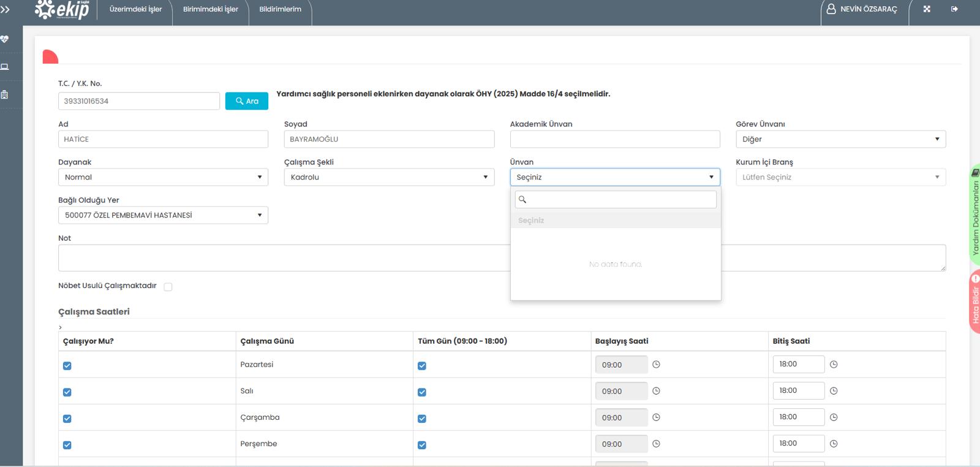Click the Ad input field
This screenshot has width=980, height=467.
click(163, 139)
